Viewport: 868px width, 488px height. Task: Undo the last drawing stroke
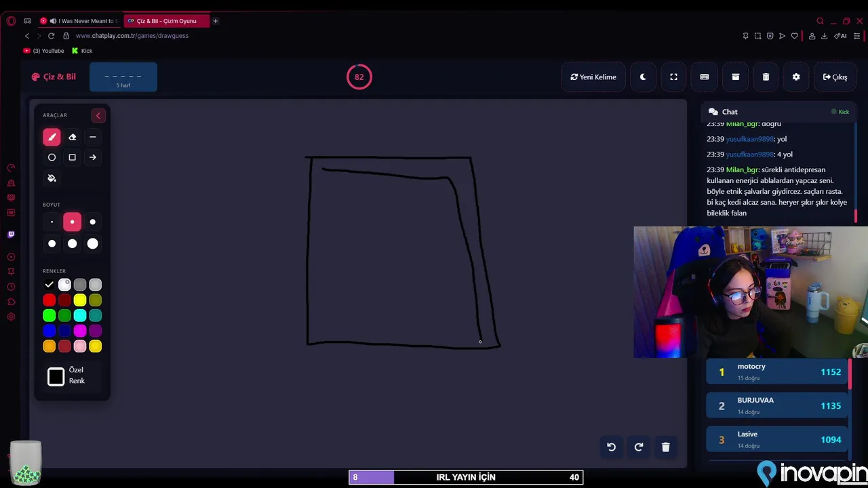pos(611,447)
